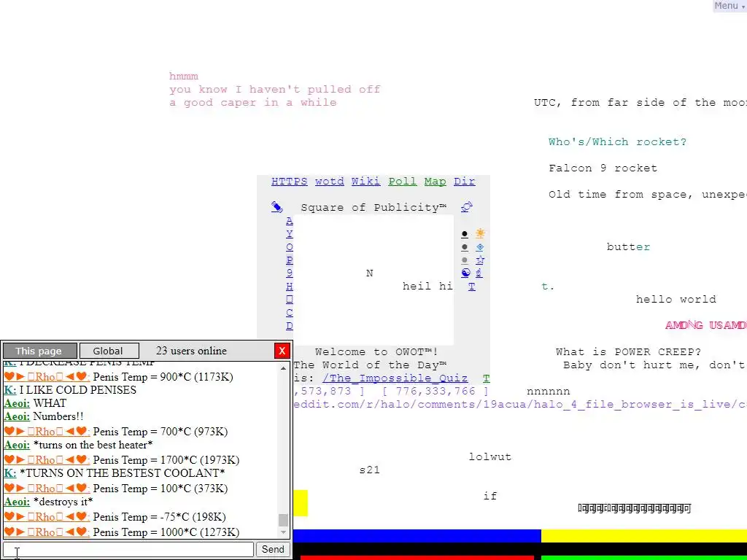Viewport: 747px width, 560px height.
Task: Click the blue bar at the bottom
Action: tap(417, 536)
